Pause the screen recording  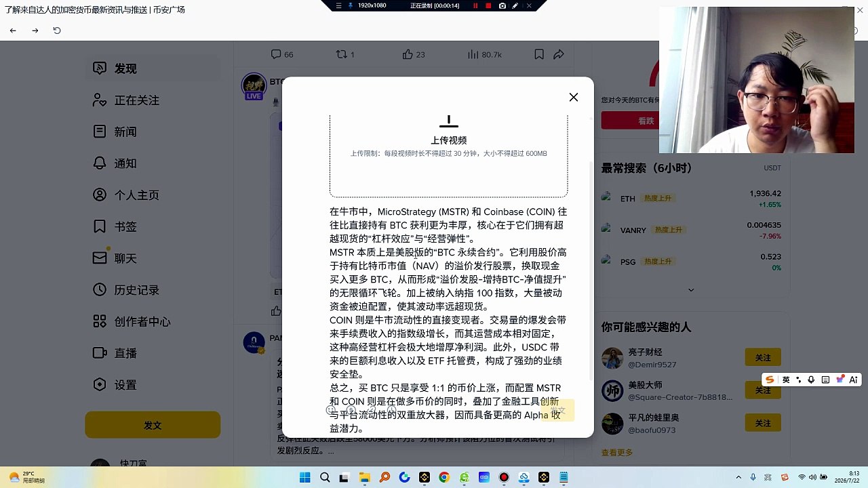475,5
